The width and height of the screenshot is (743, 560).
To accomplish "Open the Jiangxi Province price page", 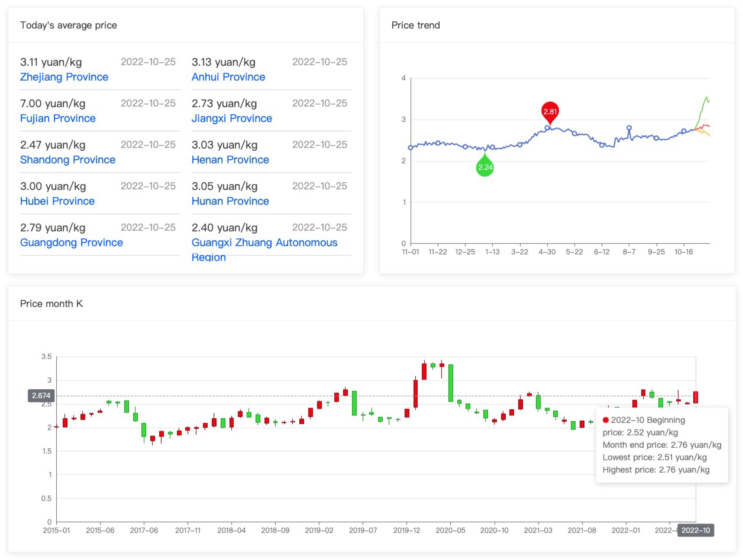I will (231, 118).
